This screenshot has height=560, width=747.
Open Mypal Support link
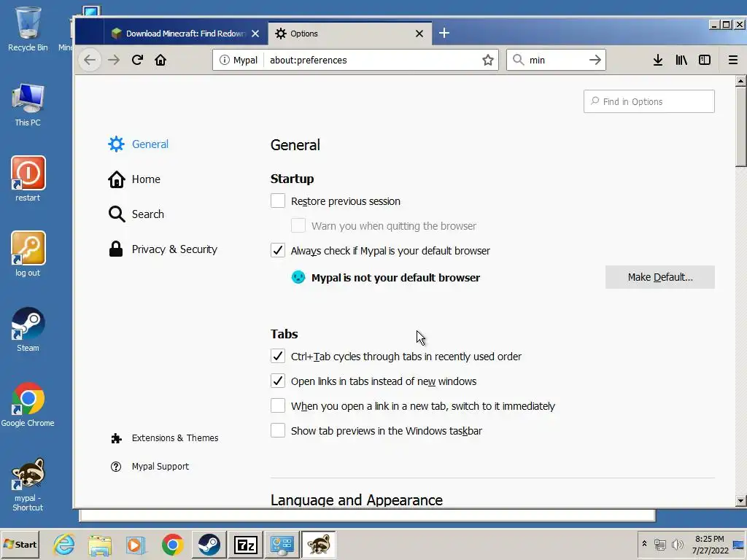tap(150, 467)
